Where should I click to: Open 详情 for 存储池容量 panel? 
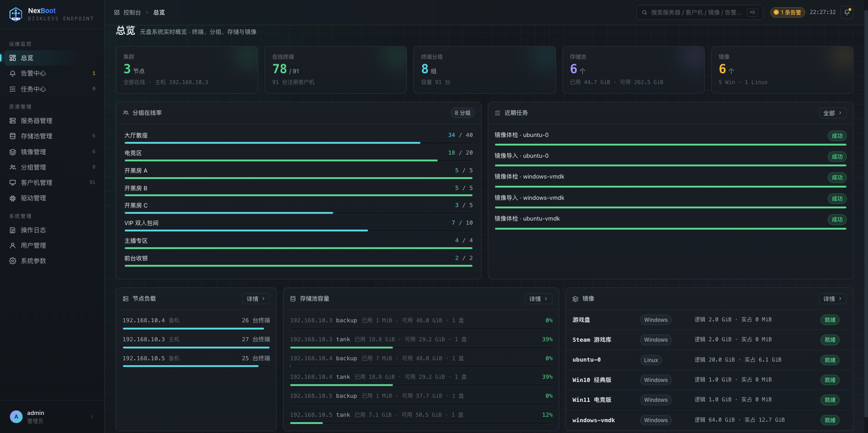(538, 299)
